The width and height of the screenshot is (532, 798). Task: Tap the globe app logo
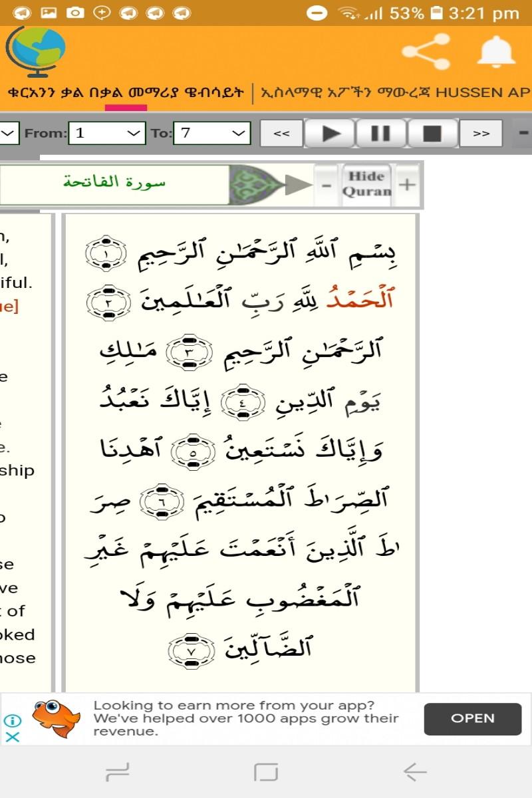pos(37,53)
